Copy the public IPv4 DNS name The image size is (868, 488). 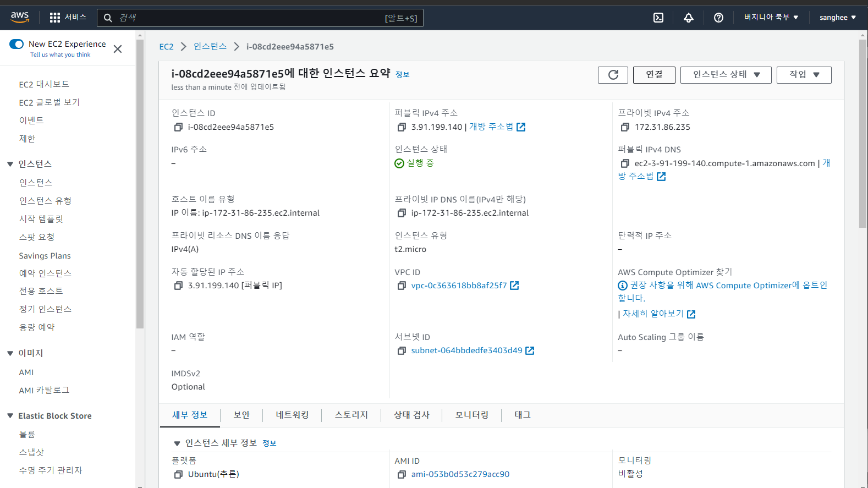(x=625, y=163)
